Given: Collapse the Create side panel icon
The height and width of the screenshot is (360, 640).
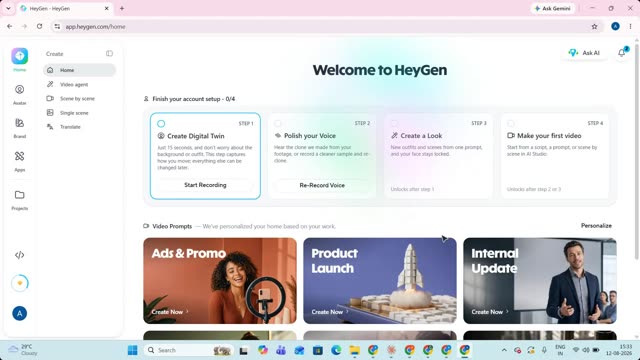Looking at the screenshot, I should tap(109, 53).
